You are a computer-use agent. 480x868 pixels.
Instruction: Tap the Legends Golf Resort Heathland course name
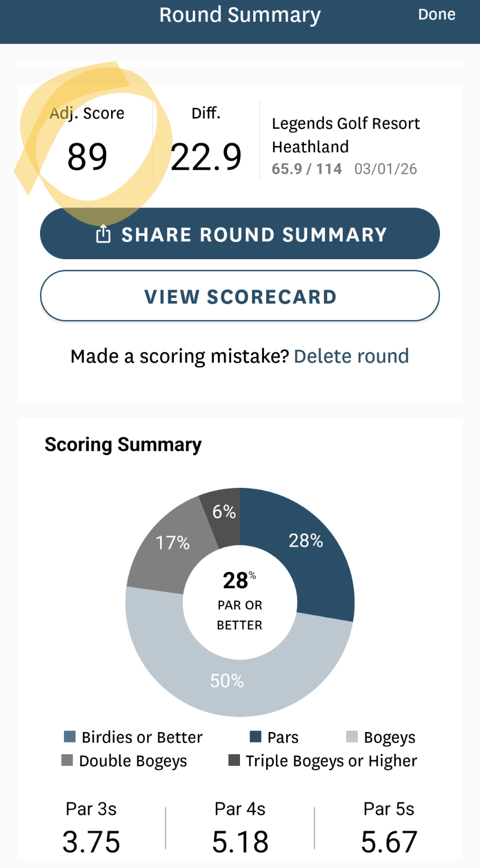click(x=346, y=135)
